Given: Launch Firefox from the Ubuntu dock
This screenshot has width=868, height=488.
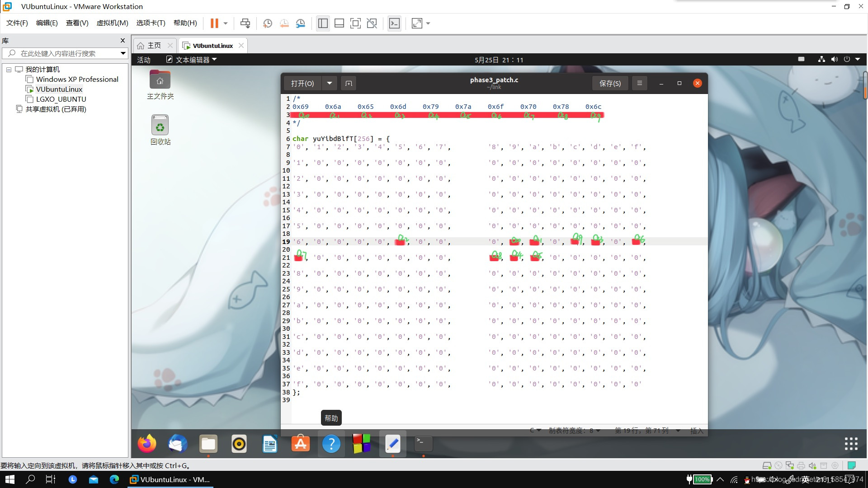Looking at the screenshot, I should pyautogui.click(x=147, y=444).
